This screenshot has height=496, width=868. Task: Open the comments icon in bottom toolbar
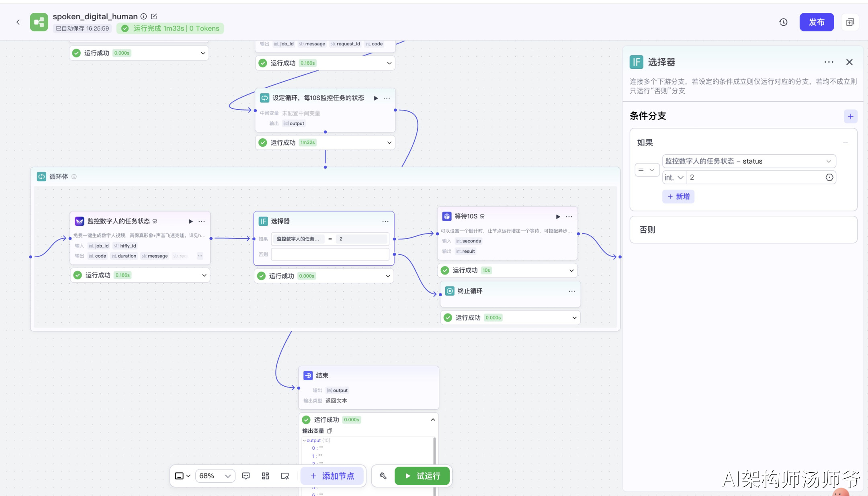coord(246,476)
